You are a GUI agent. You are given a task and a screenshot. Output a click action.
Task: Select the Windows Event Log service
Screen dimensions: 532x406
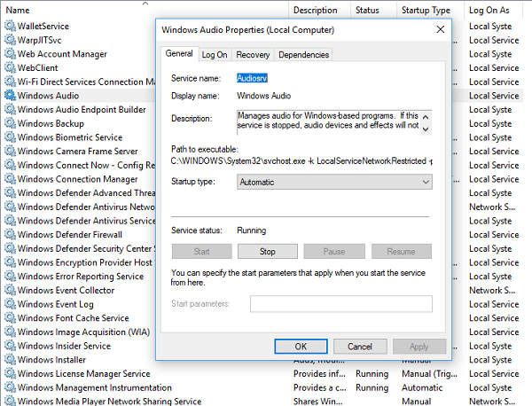click(56, 304)
